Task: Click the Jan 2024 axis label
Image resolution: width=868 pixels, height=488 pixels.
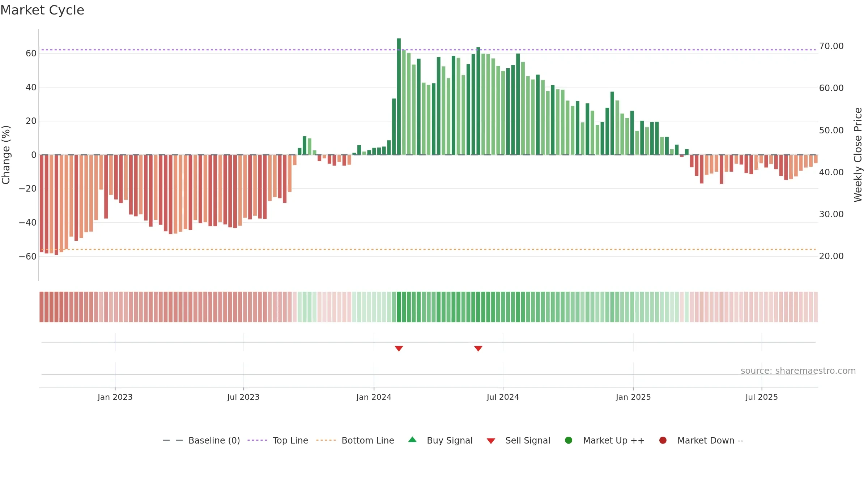Action: (374, 397)
